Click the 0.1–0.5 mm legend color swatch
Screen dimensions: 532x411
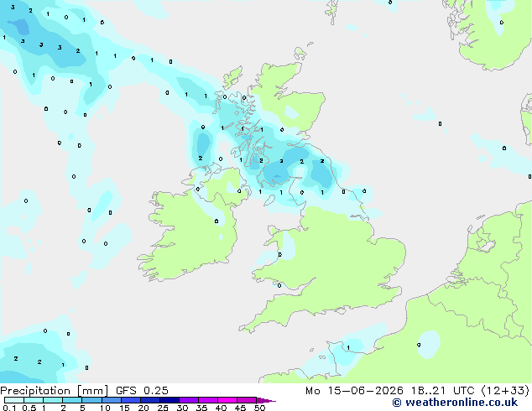point(14,400)
